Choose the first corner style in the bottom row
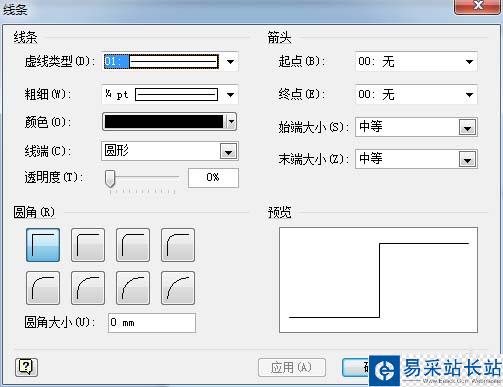503x387 pixels. click(x=43, y=288)
